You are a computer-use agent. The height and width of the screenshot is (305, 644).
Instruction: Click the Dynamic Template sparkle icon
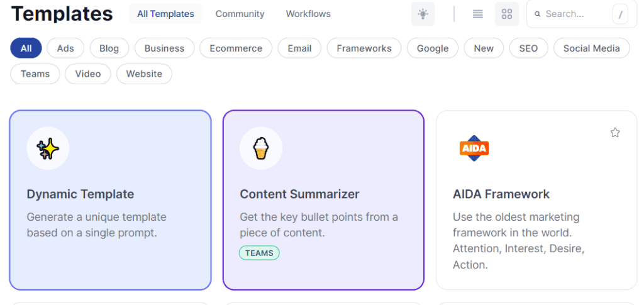tap(48, 149)
